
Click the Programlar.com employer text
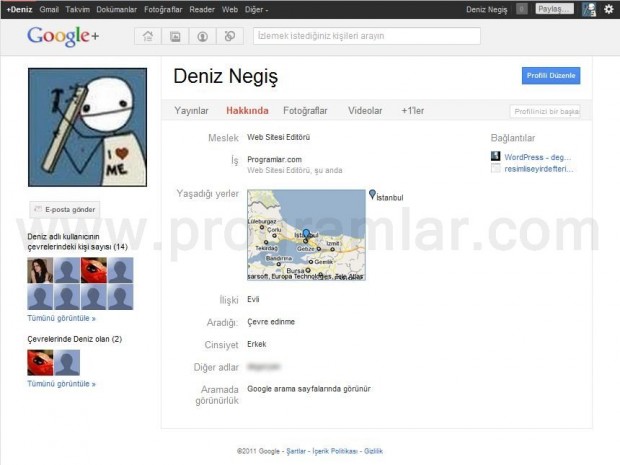(x=274, y=159)
